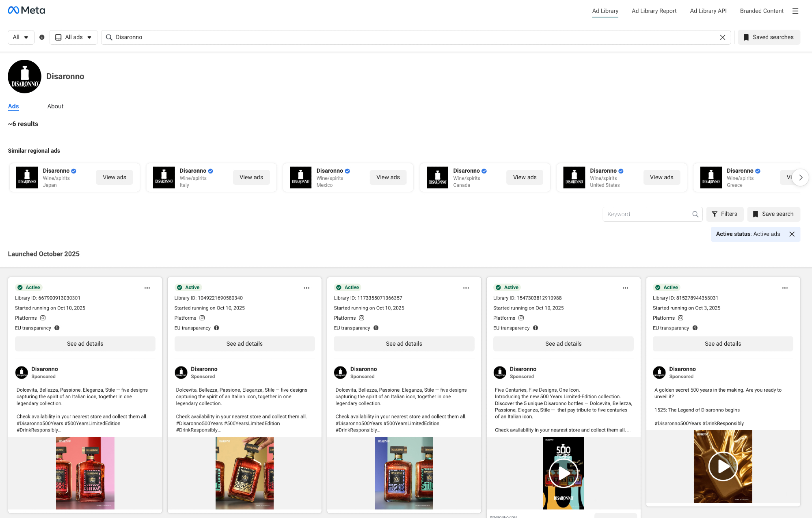The height and width of the screenshot is (518, 812).
Task: Remove the Active status filter chip
Action: 792,234
